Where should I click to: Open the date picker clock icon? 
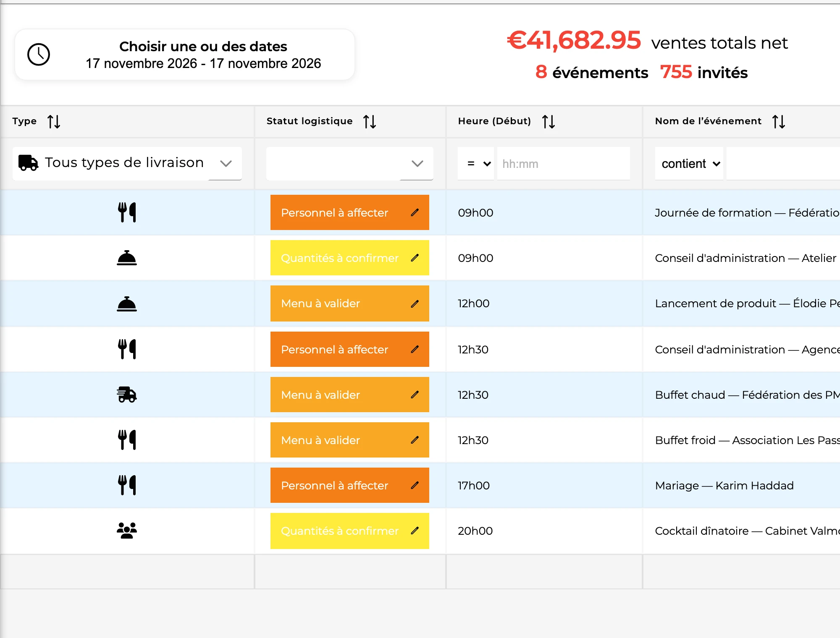click(x=39, y=55)
